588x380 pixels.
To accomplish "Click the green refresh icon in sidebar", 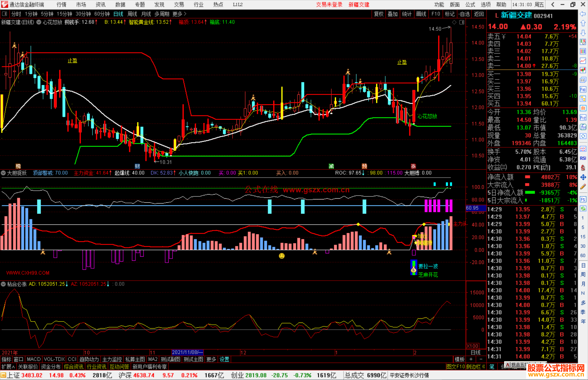I will pyautogui.click(x=583, y=209).
